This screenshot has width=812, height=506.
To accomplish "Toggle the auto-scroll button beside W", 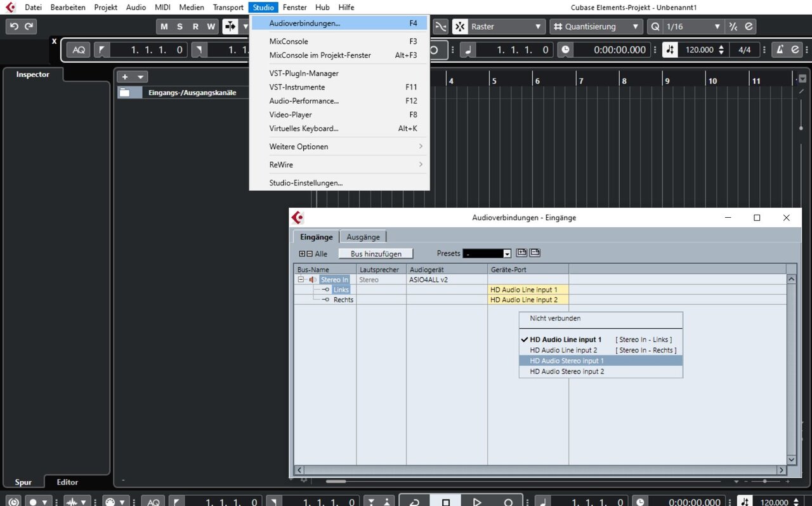I will point(230,27).
